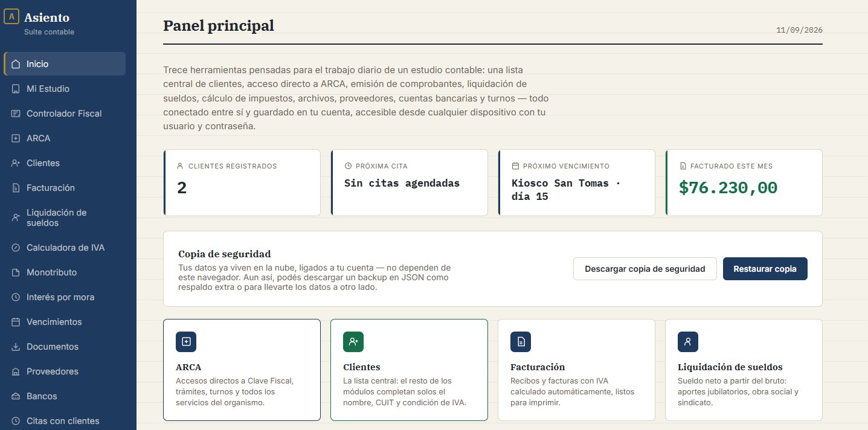Click the Proveedores sidebar icon
868x430 pixels.
(x=16, y=371)
